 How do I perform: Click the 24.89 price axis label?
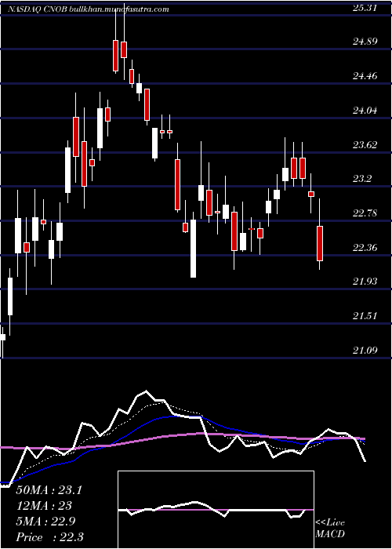point(365,42)
